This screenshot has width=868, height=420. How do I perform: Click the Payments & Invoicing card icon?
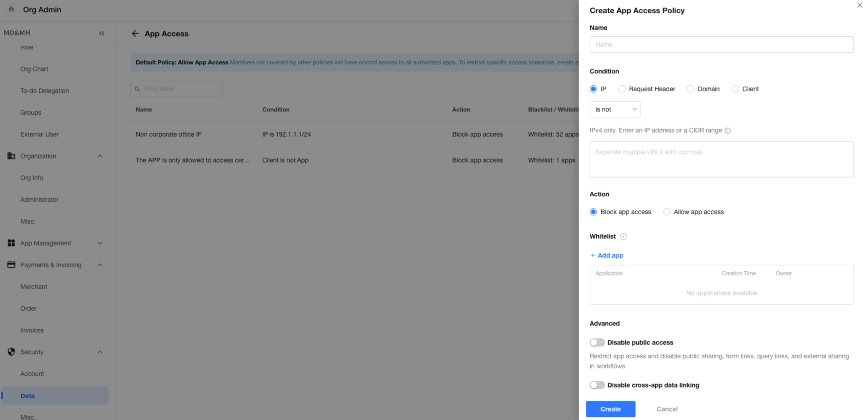click(x=11, y=265)
